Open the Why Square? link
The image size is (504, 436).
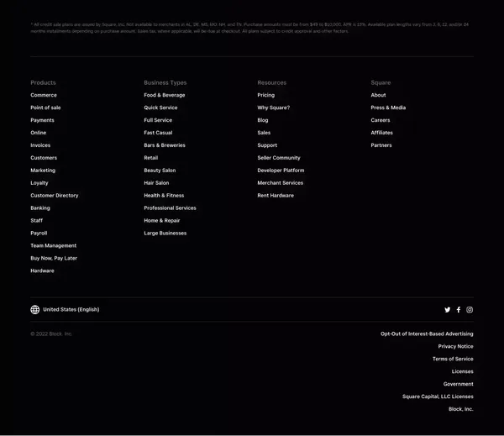[x=274, y=108]
